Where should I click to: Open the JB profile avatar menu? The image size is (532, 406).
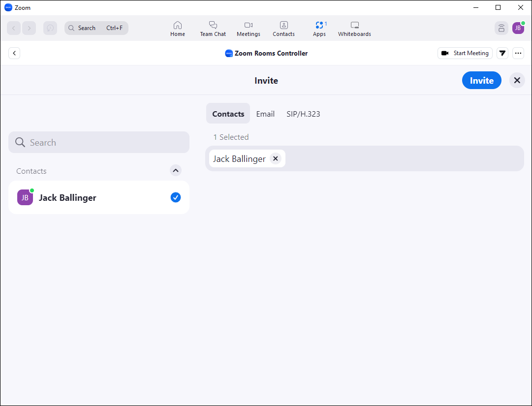pos(518,28)
